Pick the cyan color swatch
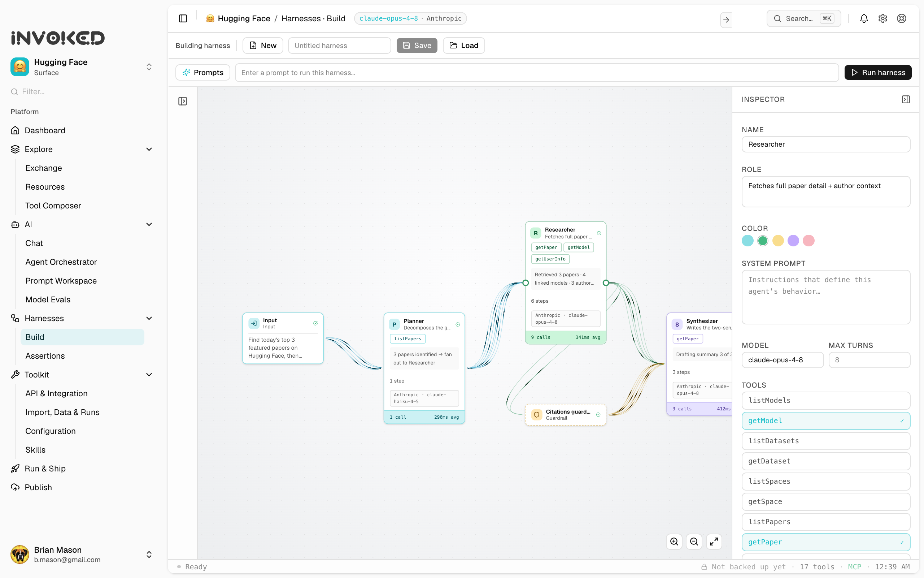 748,241
